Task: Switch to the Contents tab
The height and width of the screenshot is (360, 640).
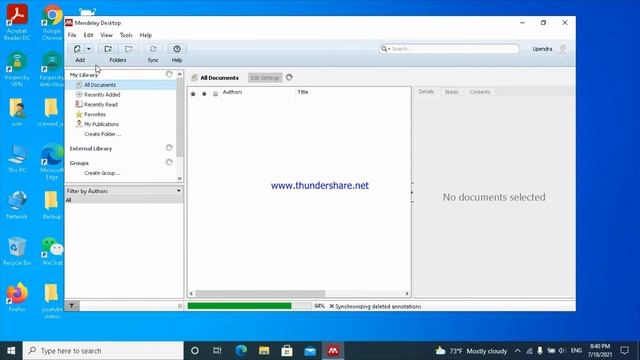Action: (480, 92)
